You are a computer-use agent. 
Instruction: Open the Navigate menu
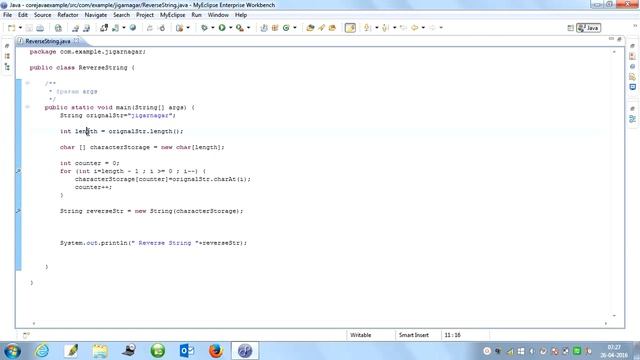point(96,15)
